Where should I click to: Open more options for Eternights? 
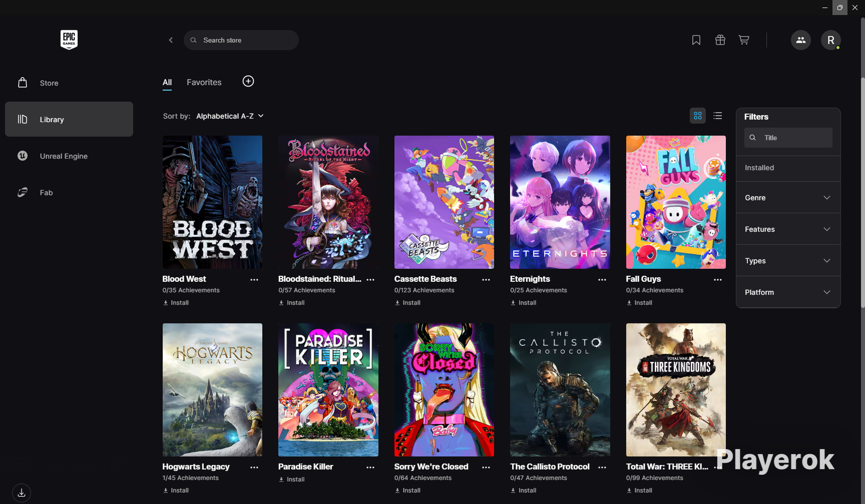point(602,280)
